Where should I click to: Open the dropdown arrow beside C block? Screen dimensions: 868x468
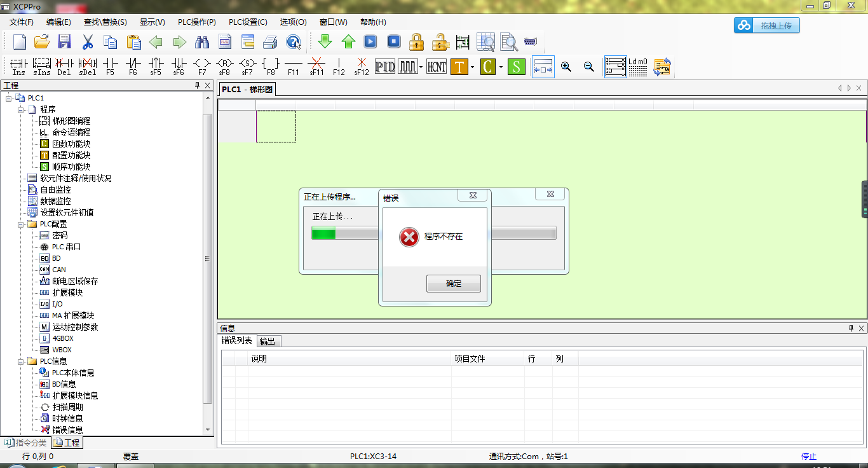tap(501, 67)
